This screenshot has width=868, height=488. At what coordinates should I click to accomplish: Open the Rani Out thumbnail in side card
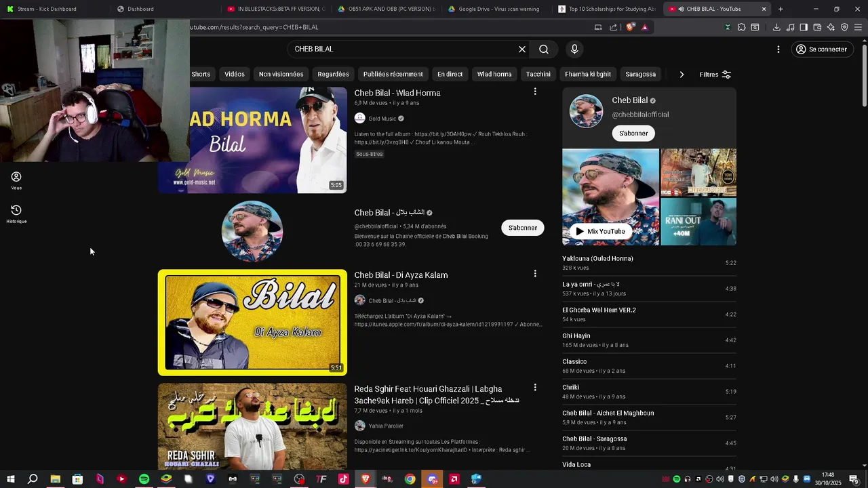698,222
